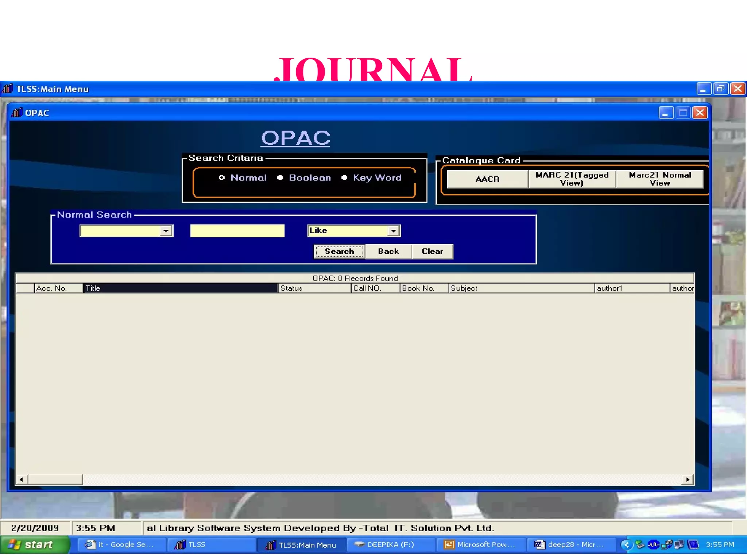This screenshot has width=747, height=560.
Task: Select the Boolean search radio button
Action: [x=280, y=178]
